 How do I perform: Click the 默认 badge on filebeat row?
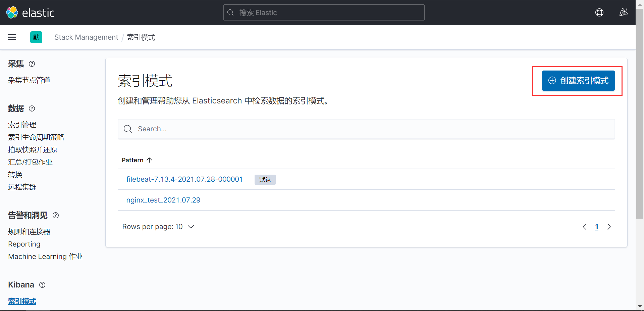click(265, 180)
